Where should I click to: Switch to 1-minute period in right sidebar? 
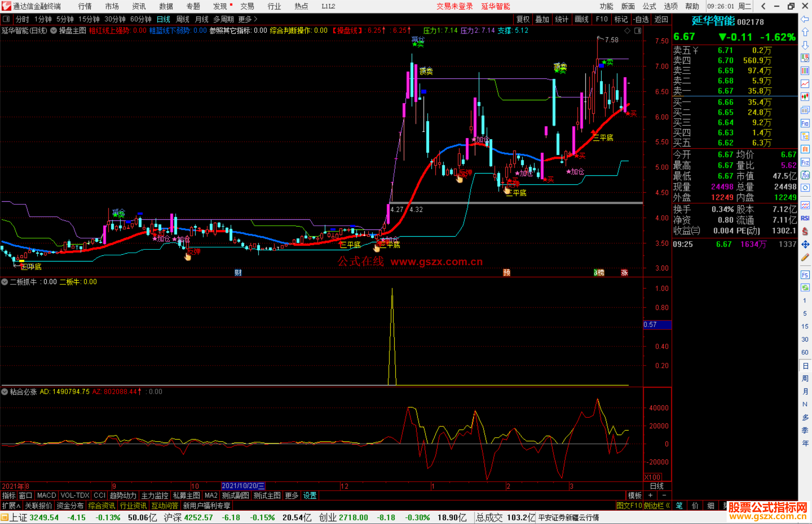804,301
